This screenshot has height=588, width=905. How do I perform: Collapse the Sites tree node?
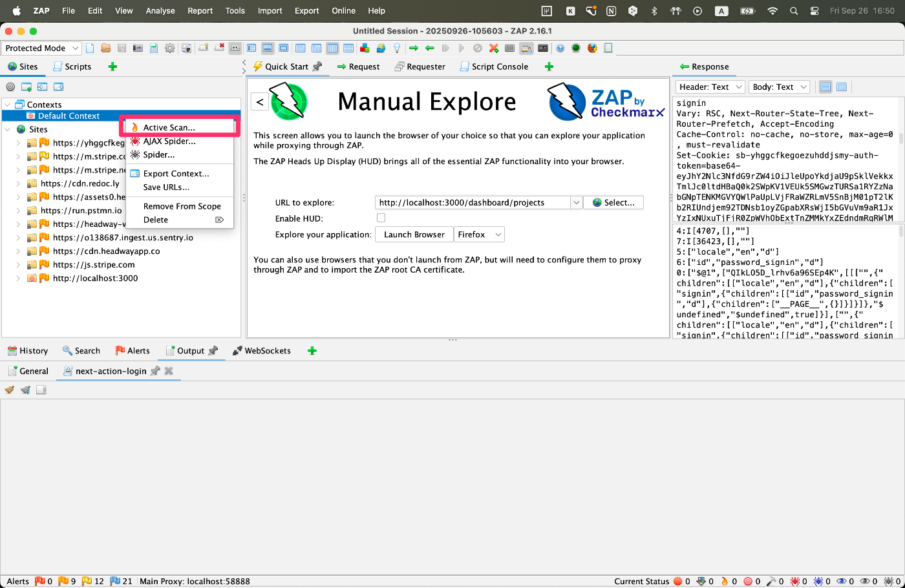point(7,129)
